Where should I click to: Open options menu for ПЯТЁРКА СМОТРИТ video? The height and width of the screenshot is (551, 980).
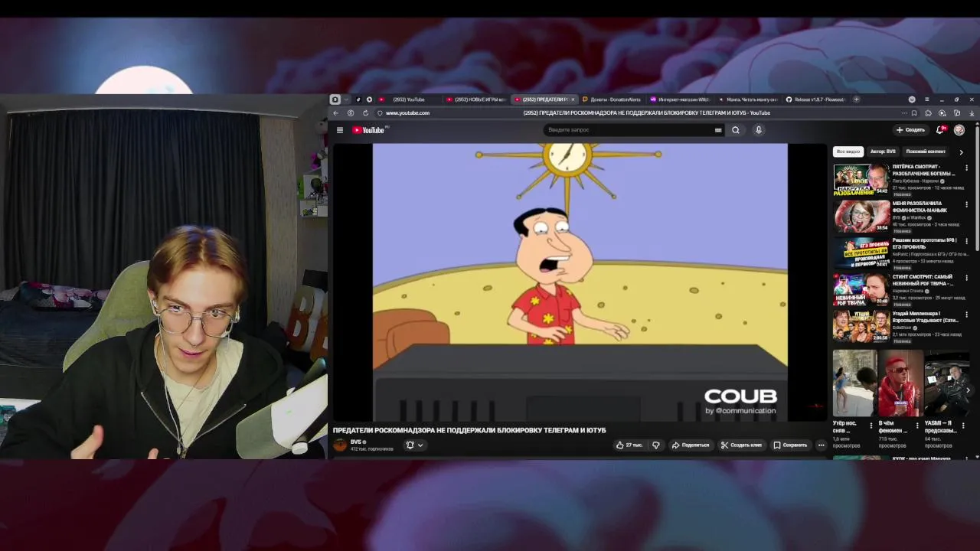(x=966, y=168)
